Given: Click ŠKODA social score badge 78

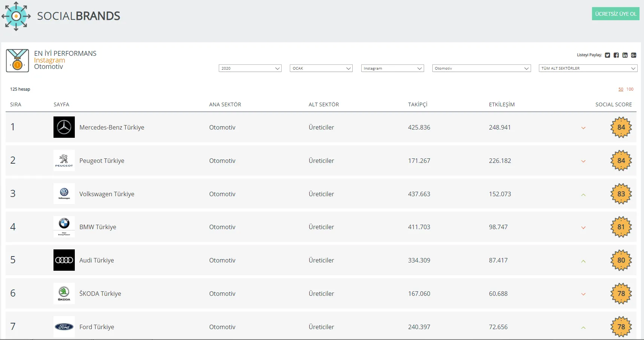Looking at the screenshot, I should 621,294.
